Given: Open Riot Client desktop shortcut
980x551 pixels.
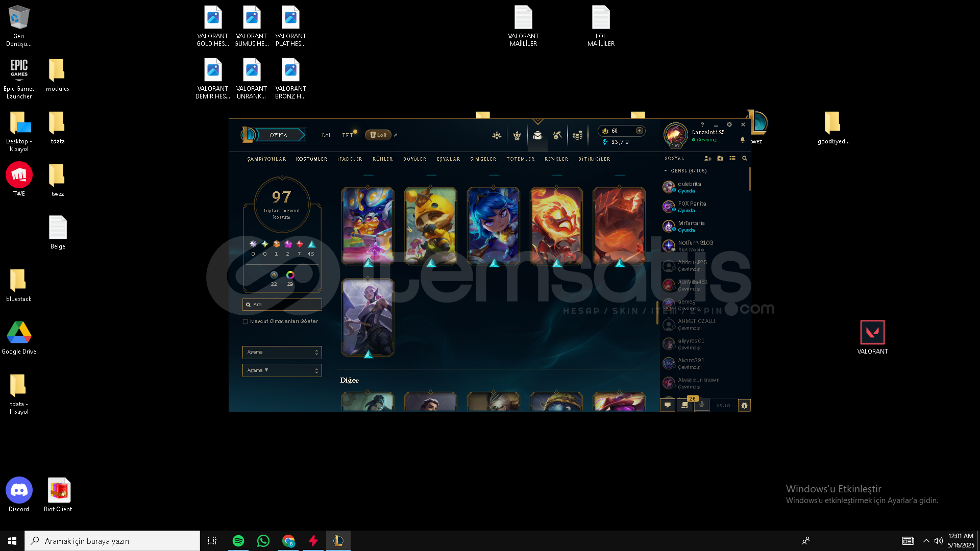Looking at the screenshot, I should coord(58,494).
